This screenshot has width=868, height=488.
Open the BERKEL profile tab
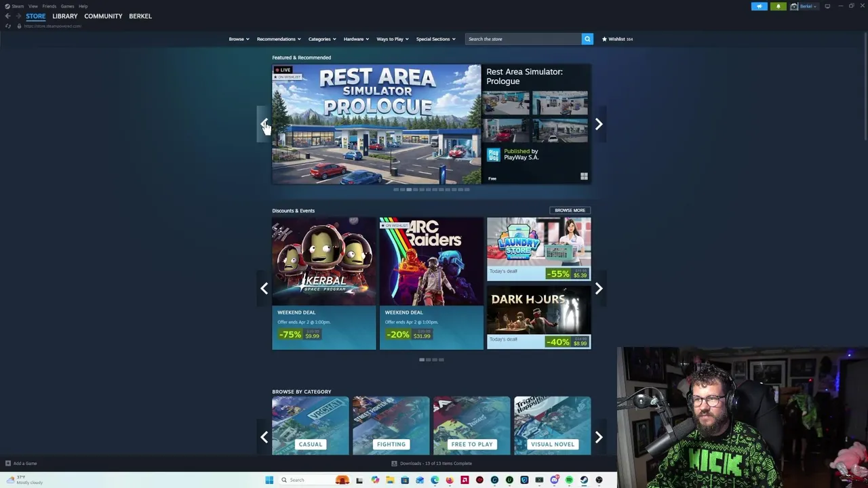point(140,16)
